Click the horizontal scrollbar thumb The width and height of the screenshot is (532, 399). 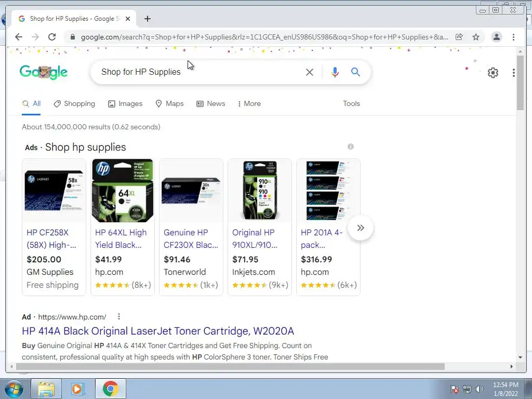pos(230,366)
